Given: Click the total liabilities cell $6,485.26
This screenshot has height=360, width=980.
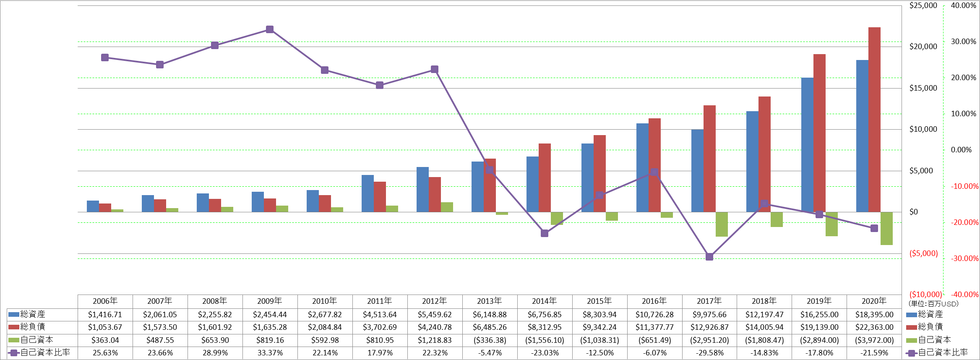Looking at the screenshot, I should [x=490, y=327].
